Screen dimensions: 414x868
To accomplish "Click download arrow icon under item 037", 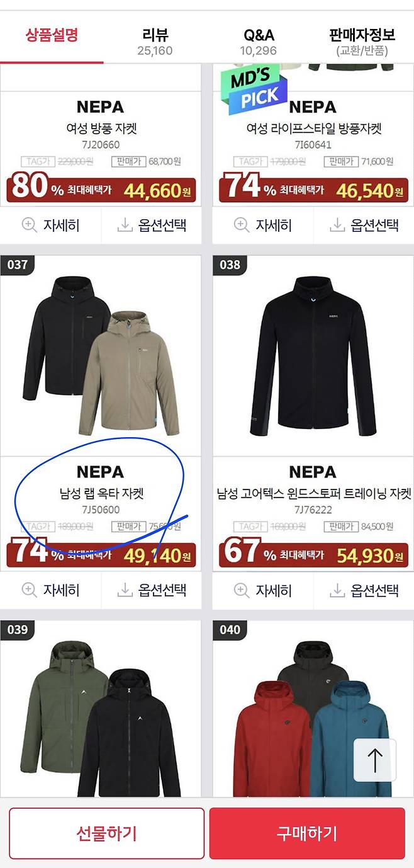I will 125,590.
